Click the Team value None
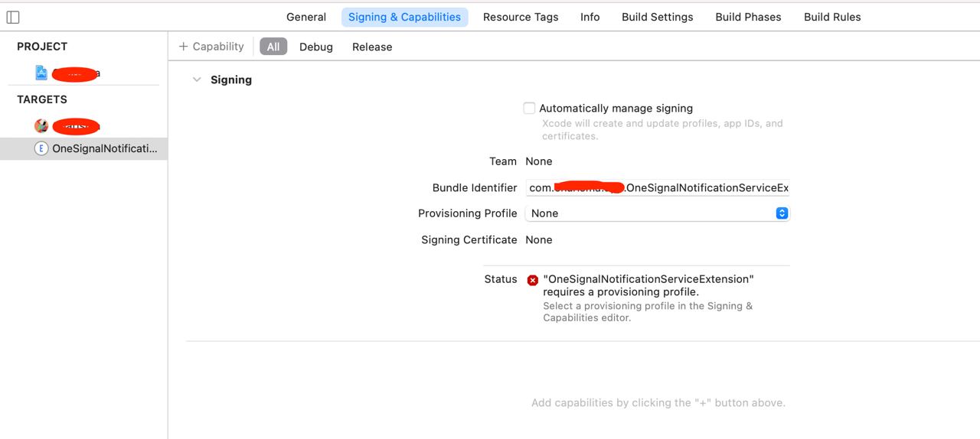 [539, 161]
